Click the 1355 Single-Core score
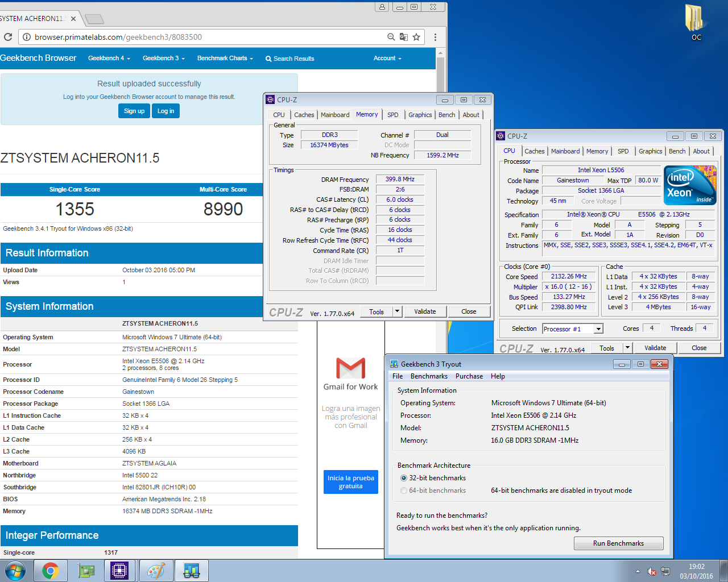The height and width of the screenshot is (582, 728). [75, 209]
